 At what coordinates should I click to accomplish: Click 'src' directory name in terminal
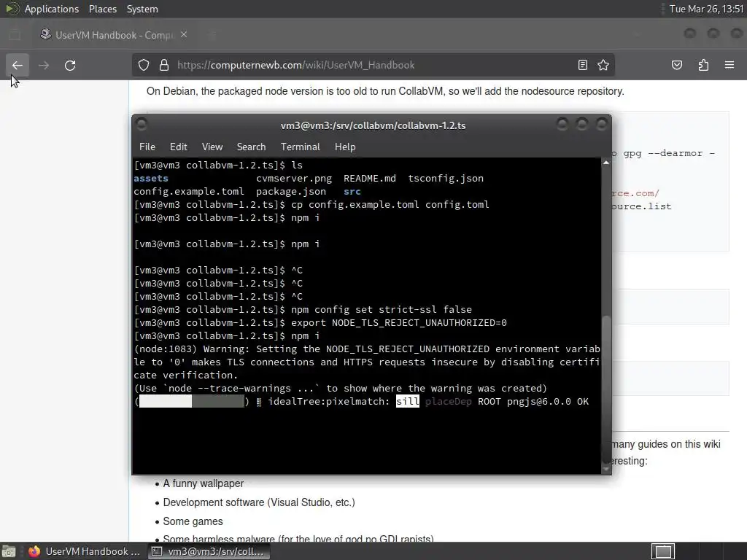coord(352,192)
